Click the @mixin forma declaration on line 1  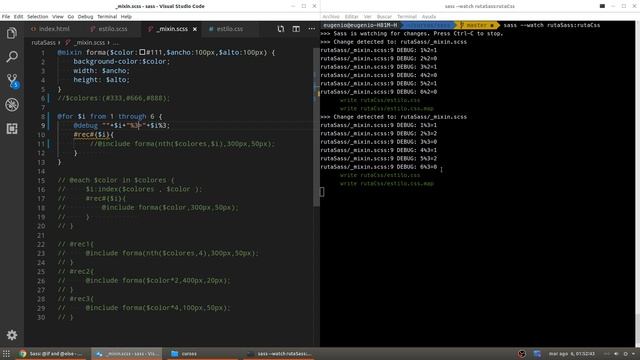[x=166, y=53]
